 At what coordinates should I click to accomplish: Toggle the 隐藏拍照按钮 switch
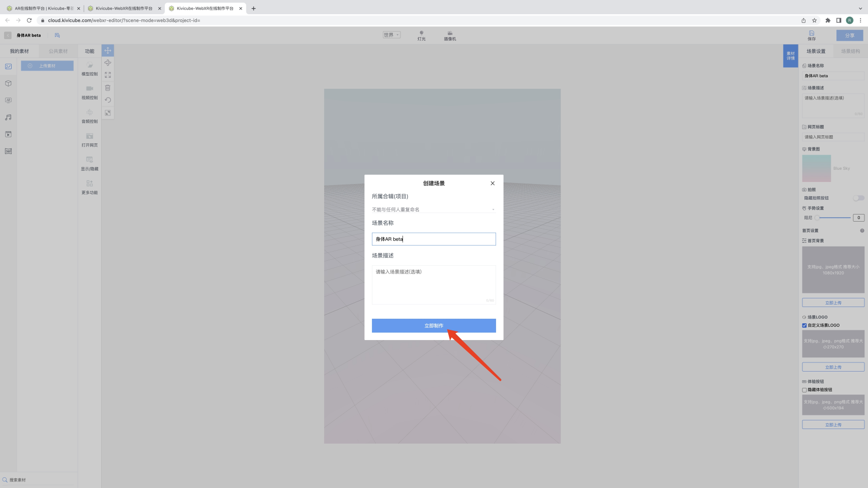pyautogui.click(x=858, y=198)
